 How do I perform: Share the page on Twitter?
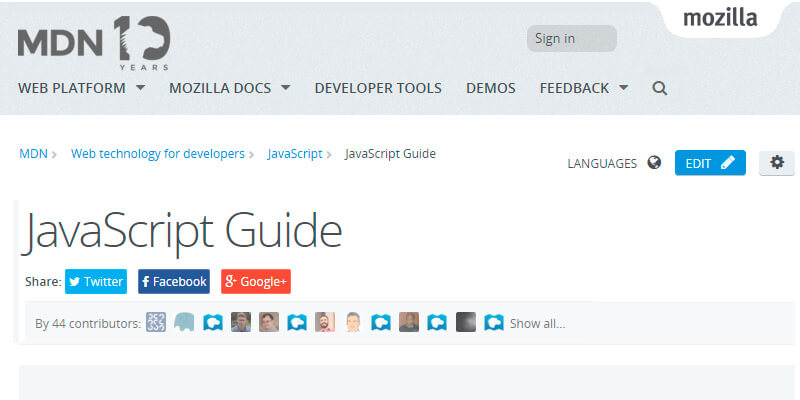click(96, 282)
